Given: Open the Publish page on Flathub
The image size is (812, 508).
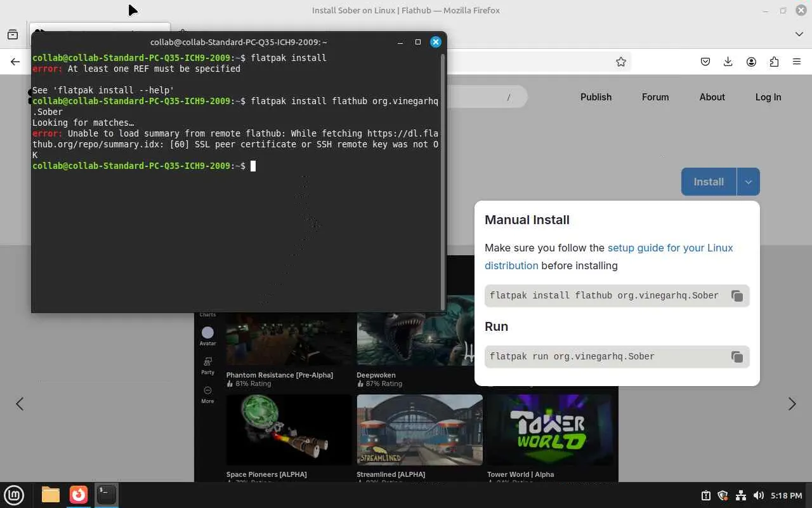Looking at the screenshot, I should [596, 97].
